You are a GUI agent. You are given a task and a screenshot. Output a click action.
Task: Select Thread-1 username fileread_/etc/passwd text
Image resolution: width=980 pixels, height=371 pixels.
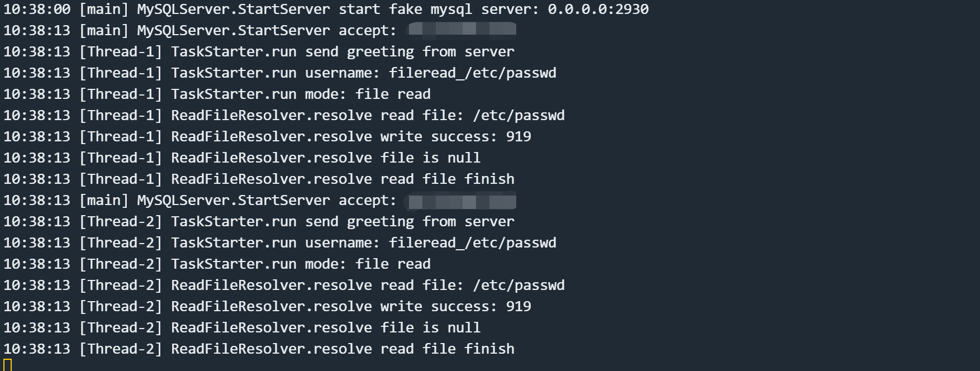pos(472,73)
